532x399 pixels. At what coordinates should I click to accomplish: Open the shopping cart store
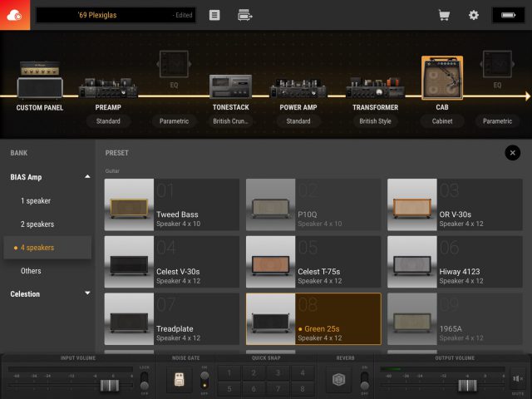444,15
